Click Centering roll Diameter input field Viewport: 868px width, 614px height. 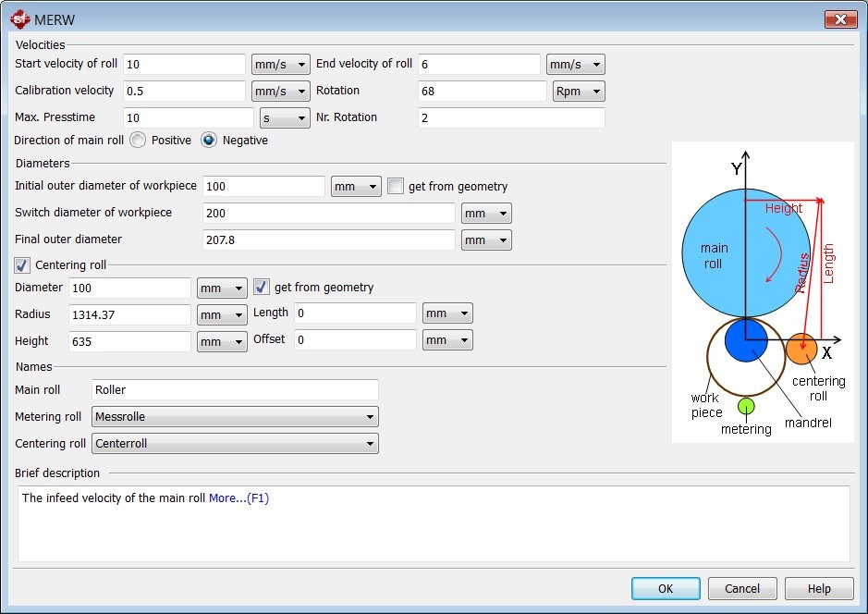129,288
